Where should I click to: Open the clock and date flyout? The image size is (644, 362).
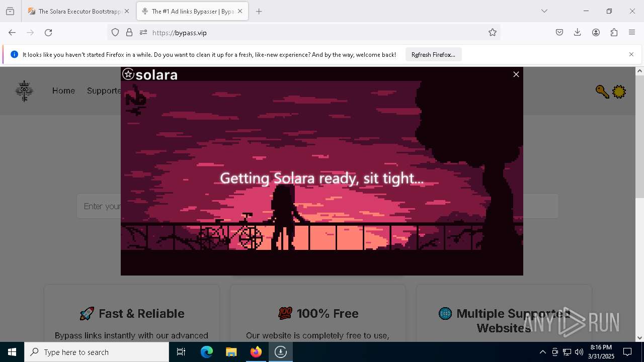click(601, 352)
